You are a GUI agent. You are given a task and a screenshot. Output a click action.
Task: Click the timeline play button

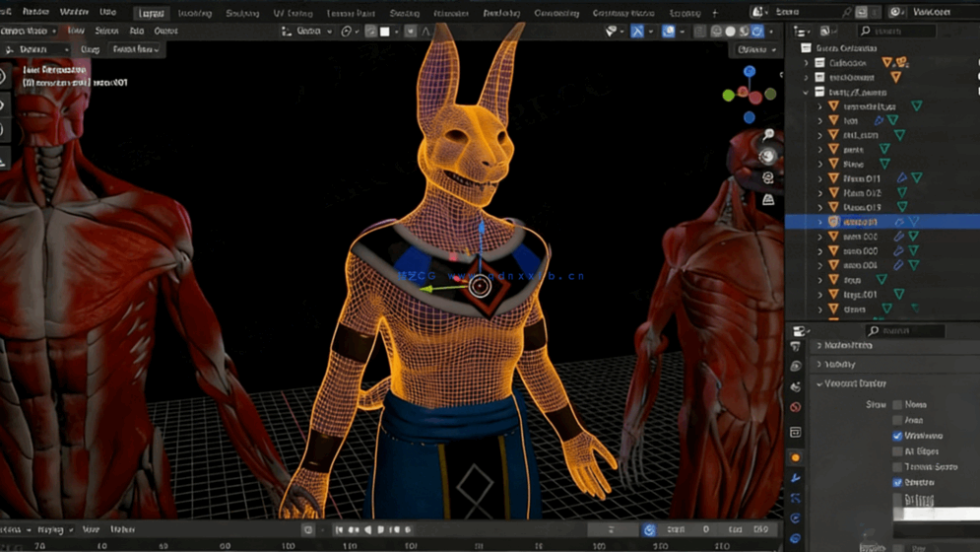(380, 529)
